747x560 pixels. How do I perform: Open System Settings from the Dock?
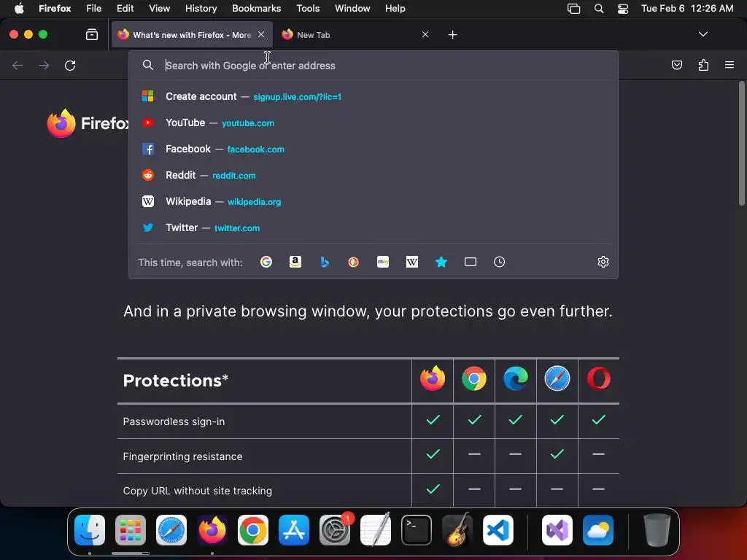coord(335,530)
